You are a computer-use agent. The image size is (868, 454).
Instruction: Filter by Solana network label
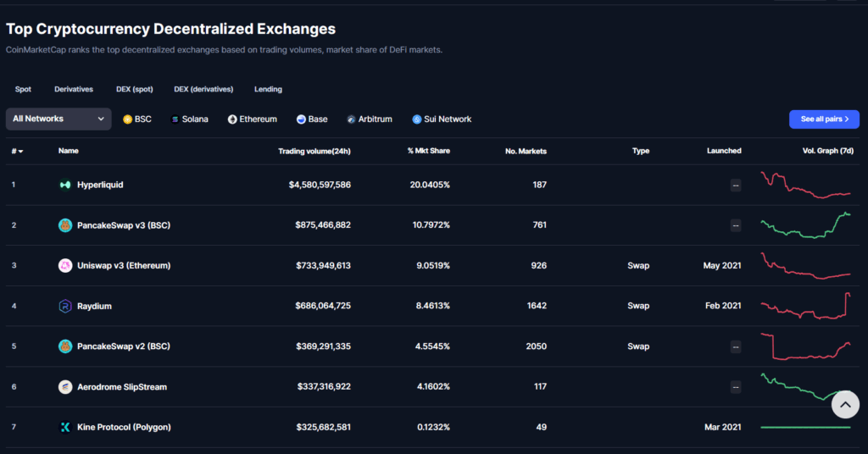pyautogui.click(x=195, y=119)
